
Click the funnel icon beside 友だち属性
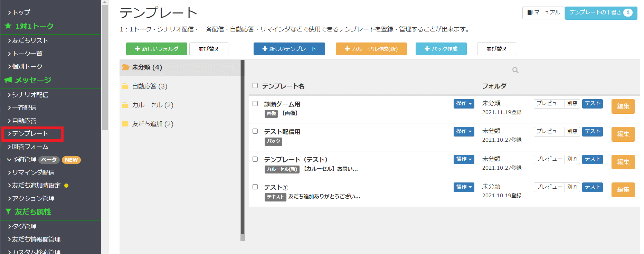pos(8,211)
